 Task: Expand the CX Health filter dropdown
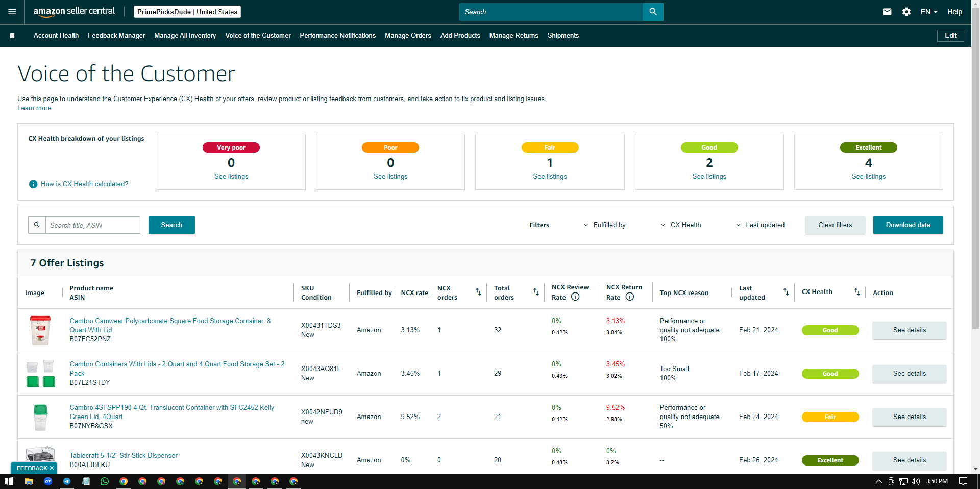point(681,225)
